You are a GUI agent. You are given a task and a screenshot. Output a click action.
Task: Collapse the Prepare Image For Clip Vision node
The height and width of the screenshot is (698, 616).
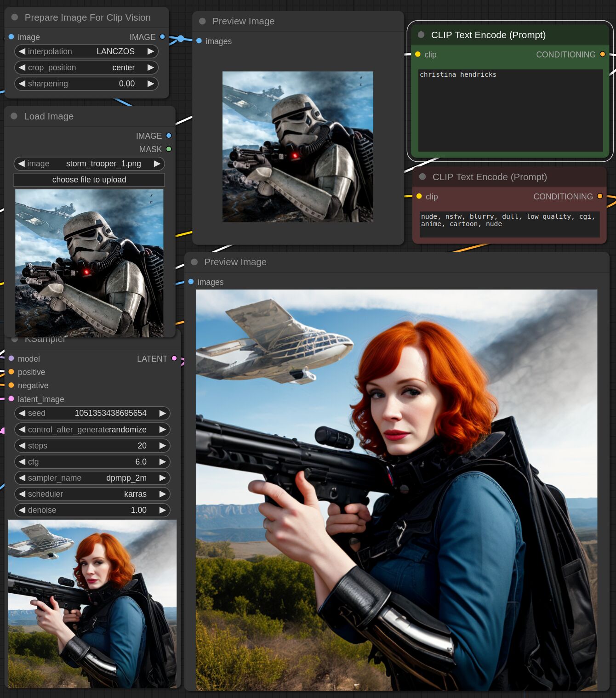[15, 17]
